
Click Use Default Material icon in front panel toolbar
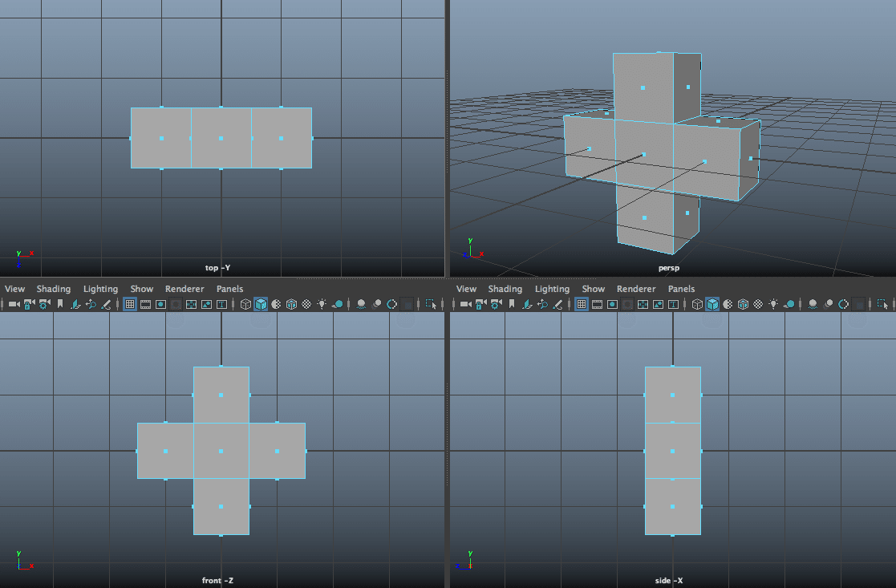(x=276, y=304)
